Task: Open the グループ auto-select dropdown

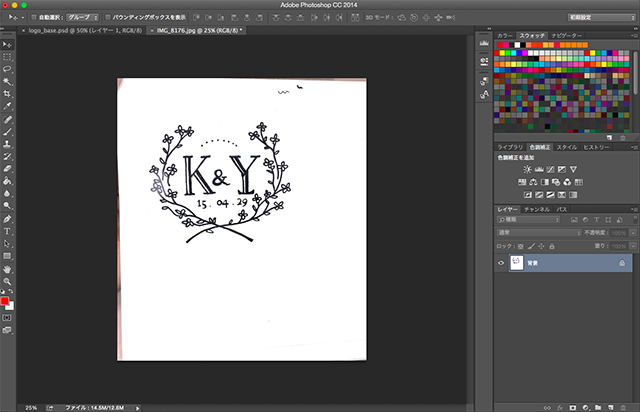Action: point(83,17)
